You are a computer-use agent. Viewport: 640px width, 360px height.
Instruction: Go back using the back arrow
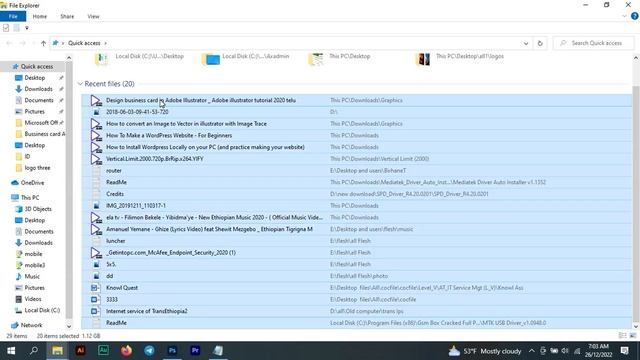tap(9, 43)
